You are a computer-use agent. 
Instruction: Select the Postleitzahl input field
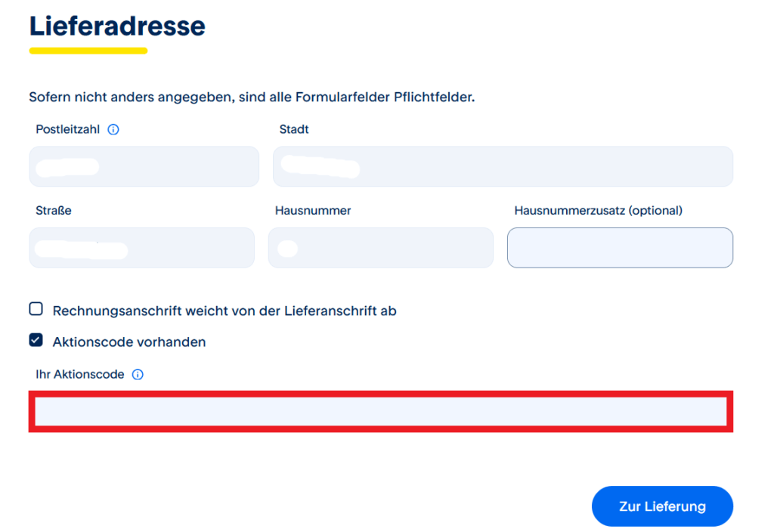[144, 166]
